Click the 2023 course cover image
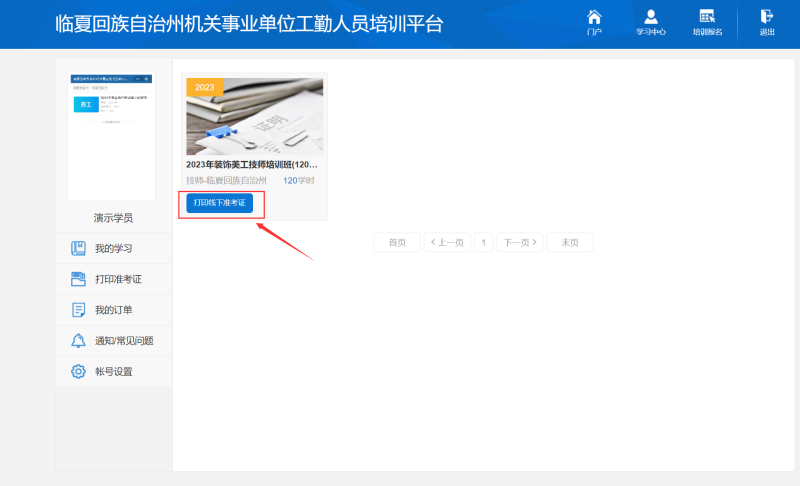This screenshot has width=800, height=486. [254, 116]
